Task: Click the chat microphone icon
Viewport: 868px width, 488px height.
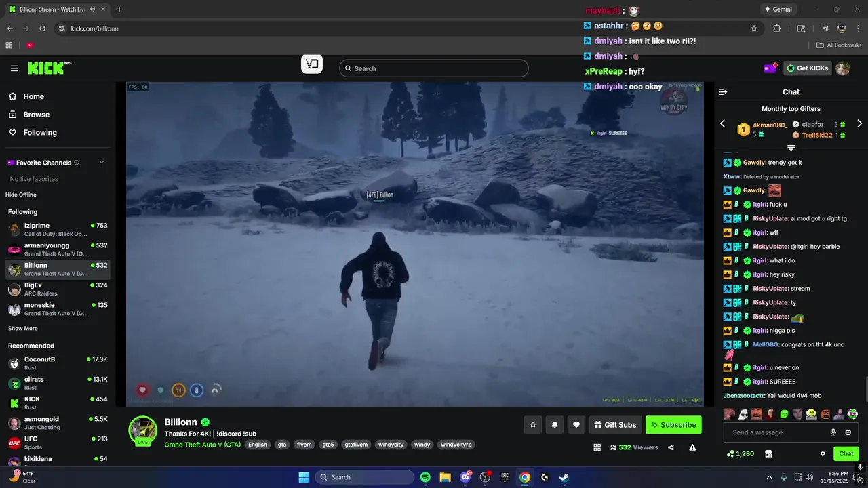Action: [833, 432]
